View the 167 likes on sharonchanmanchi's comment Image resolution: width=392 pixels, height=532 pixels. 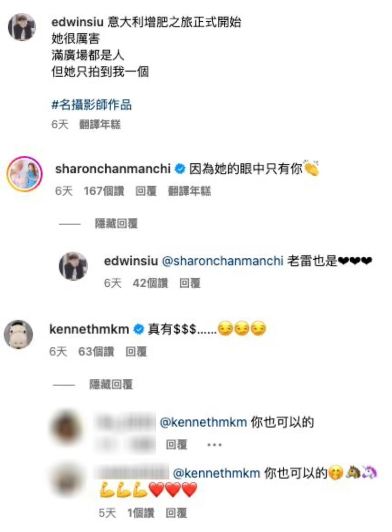(x=104, y=191)
